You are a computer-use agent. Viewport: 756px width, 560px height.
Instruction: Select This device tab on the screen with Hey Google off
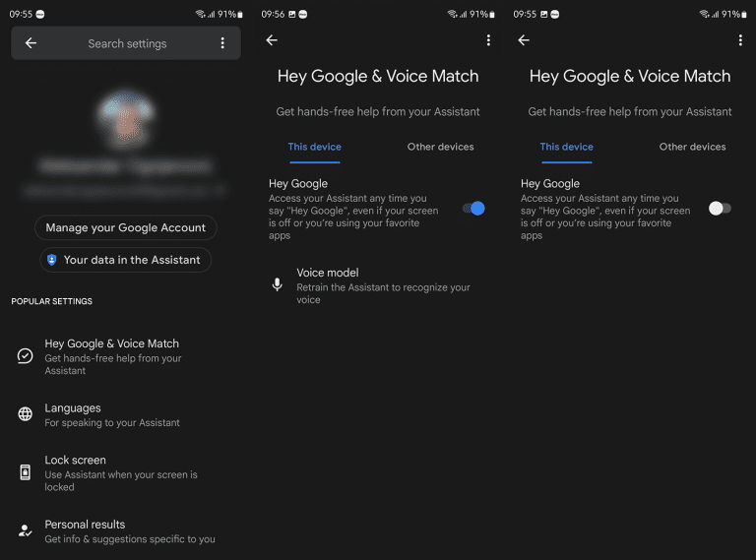pos(566,147)
